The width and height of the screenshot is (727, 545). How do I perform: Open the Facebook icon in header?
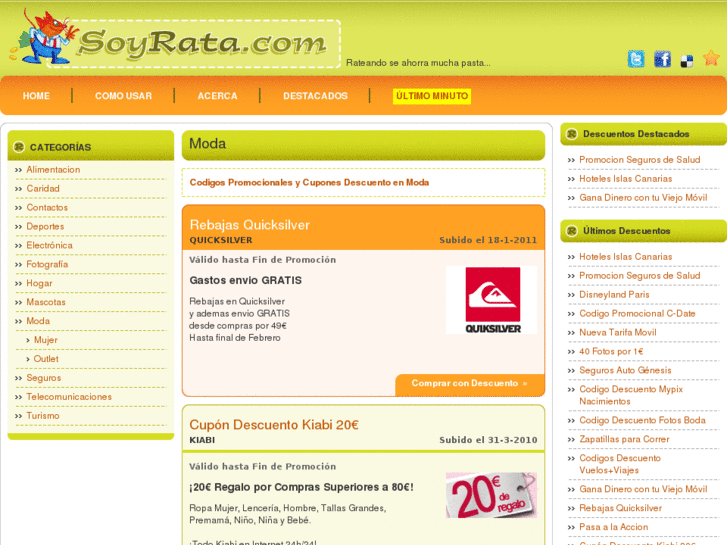pyautogui.click(x=662, y=59)
